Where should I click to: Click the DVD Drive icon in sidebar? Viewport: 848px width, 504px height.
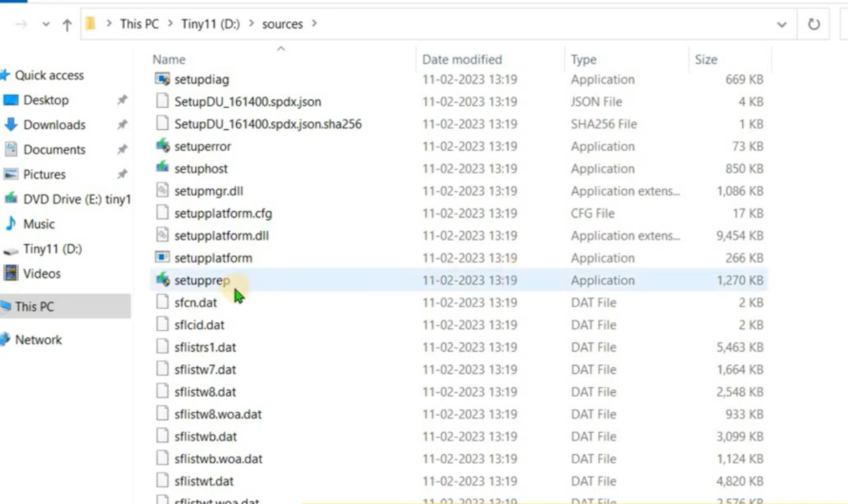11,198
